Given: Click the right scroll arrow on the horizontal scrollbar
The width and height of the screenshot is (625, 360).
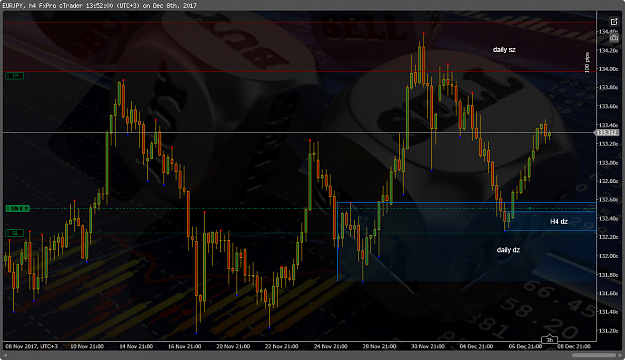Looking at the screenshot, I should click(x=620, y=355).
